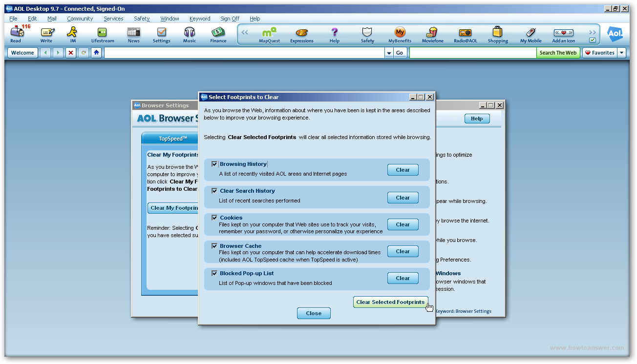The height and width of the screenshot is (364, 637).
Task: Open the Read mail icon
Action: tap(17, 34)
